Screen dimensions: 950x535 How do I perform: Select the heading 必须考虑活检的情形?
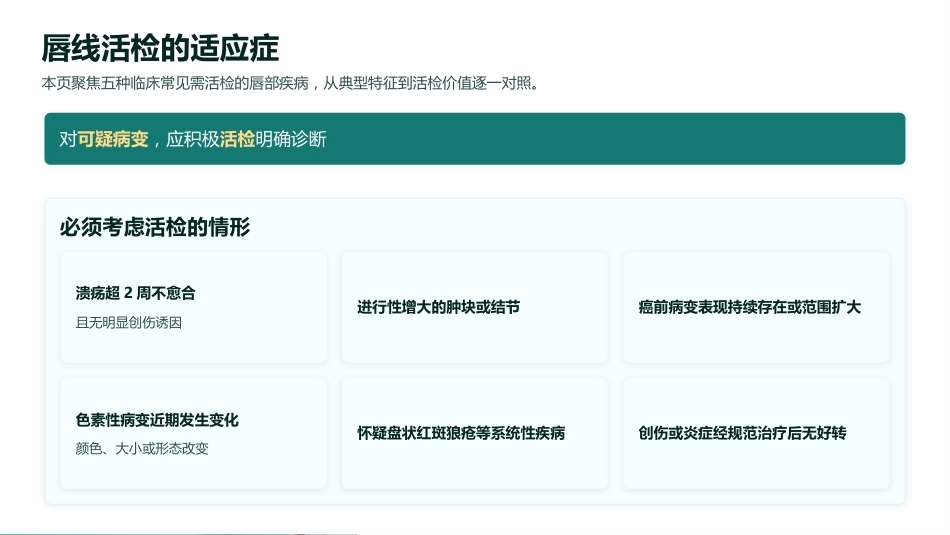coord(154,227)
